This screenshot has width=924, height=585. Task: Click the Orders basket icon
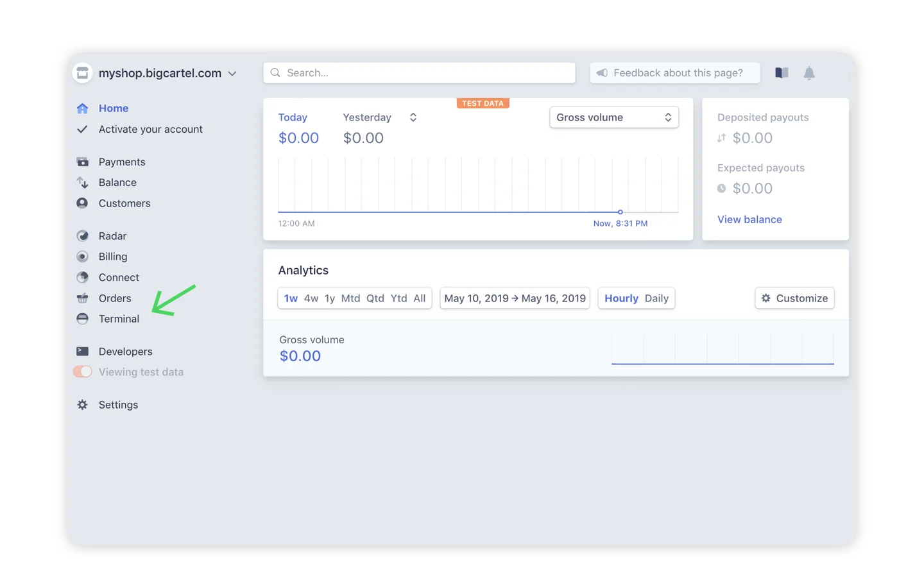click(82, 298)
